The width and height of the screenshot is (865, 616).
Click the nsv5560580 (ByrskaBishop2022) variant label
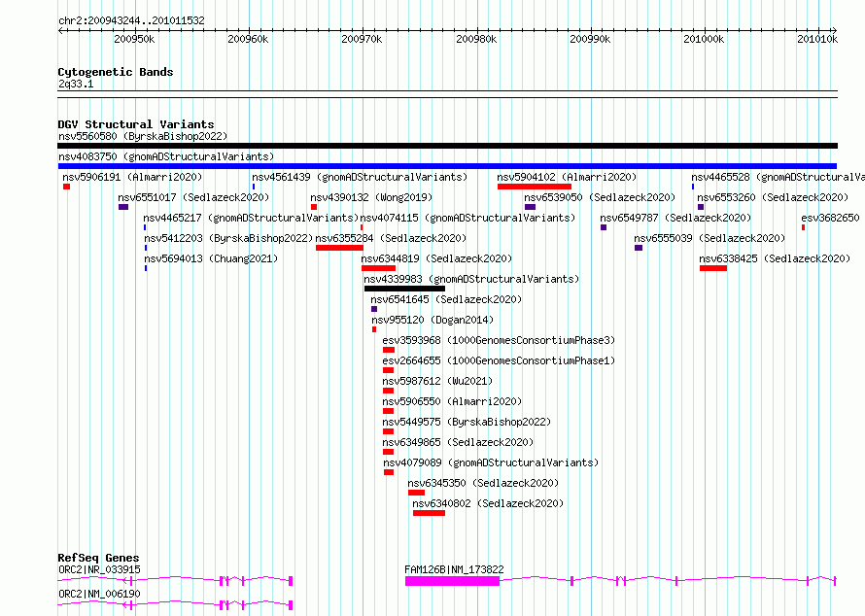click(x=143, y=136)
